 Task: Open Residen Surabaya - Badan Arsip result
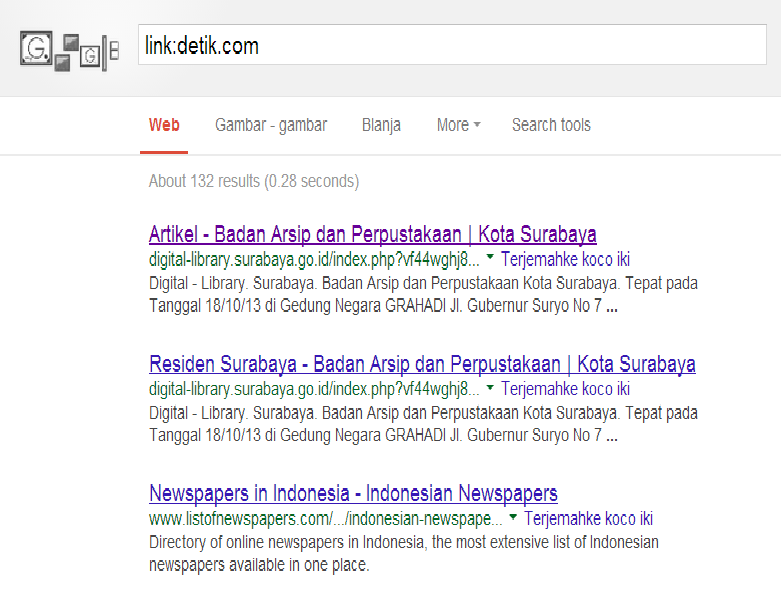422,364
